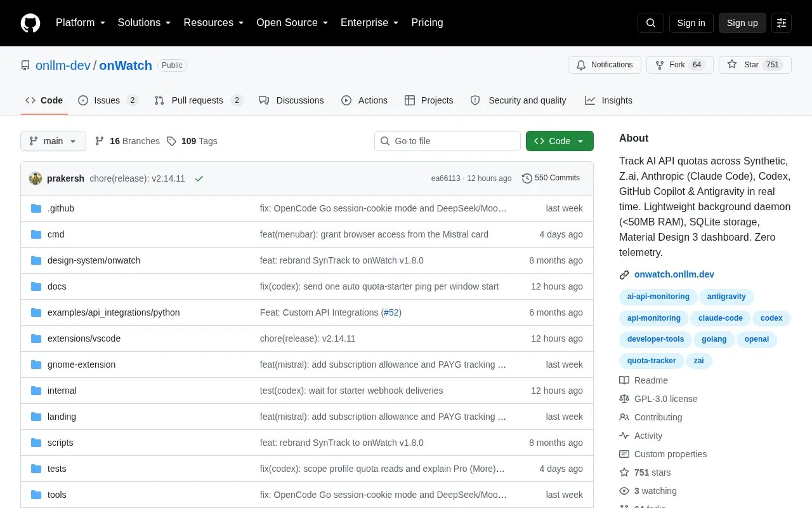The height and width of the screenshot is (508, 812).
Task: Open the examples/api_integrations/python folder
Action: [x=114, y=312]
